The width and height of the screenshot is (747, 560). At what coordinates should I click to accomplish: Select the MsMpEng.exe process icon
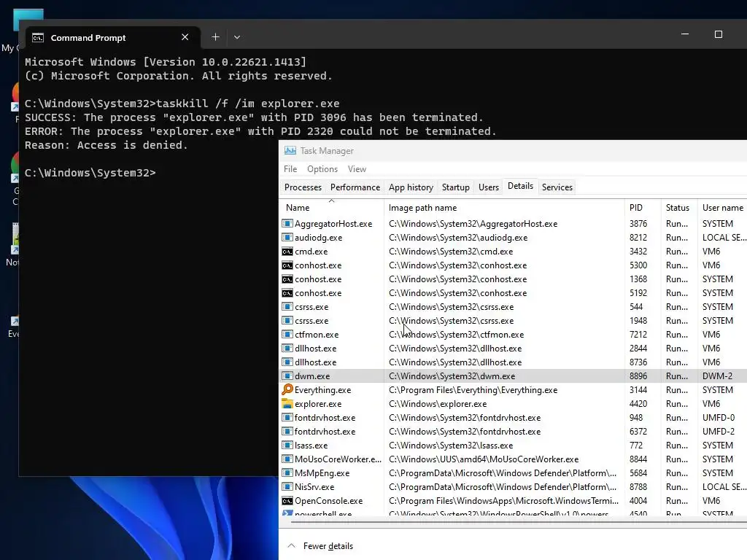(x=287, y=472)
